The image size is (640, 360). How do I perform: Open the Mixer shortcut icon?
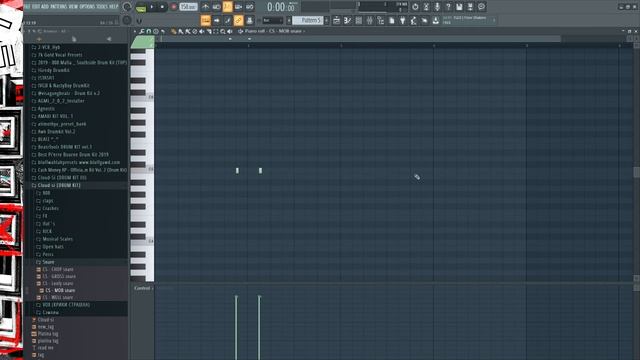click(369, 20)
